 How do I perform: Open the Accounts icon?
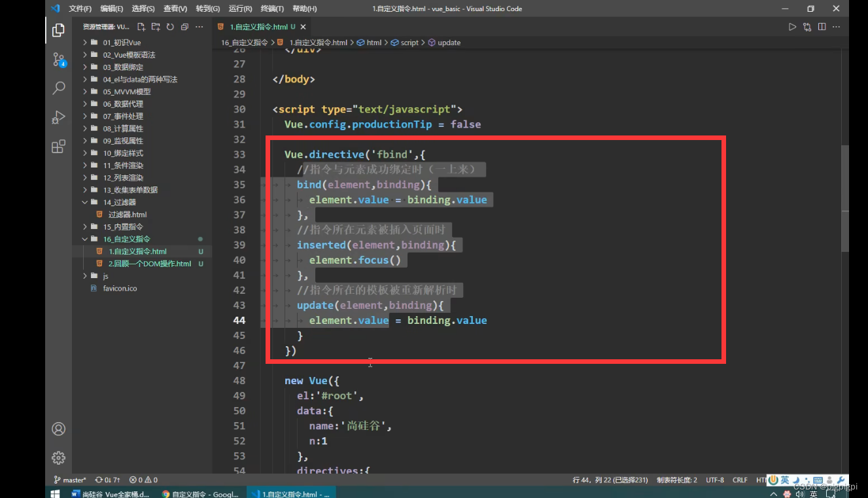click(58, 429)
